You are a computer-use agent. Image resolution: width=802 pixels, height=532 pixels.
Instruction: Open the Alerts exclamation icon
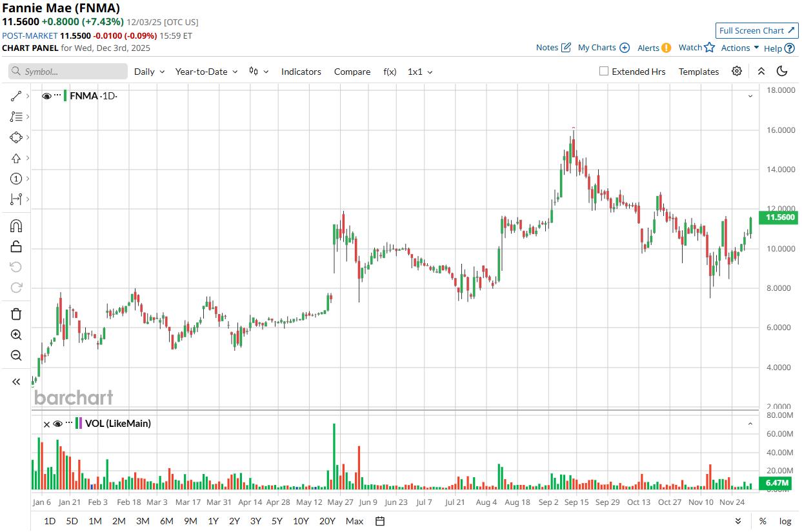pos(667,48)
